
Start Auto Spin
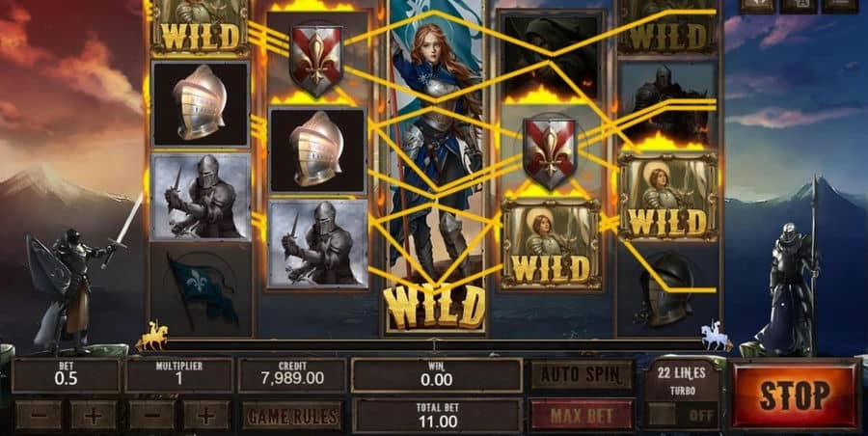582,375
